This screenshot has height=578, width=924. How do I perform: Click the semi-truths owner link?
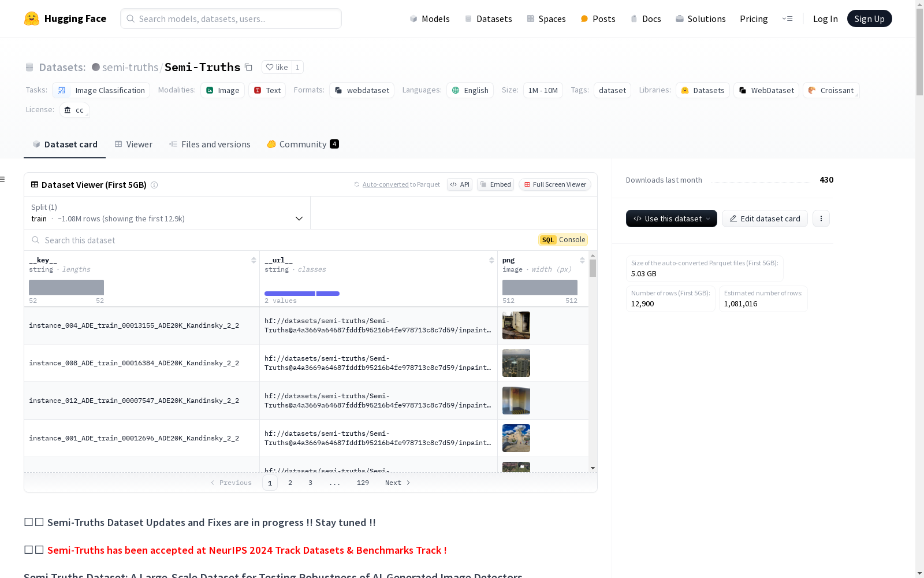(130, 67)
